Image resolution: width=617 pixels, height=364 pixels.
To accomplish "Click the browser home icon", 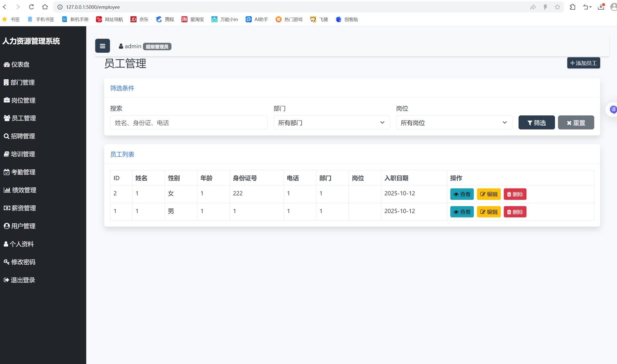I will (x=45, y=7).
